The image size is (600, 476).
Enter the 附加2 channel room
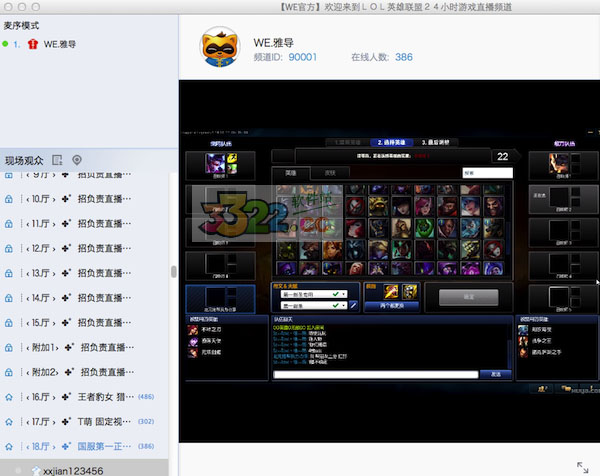pos(84,372)
